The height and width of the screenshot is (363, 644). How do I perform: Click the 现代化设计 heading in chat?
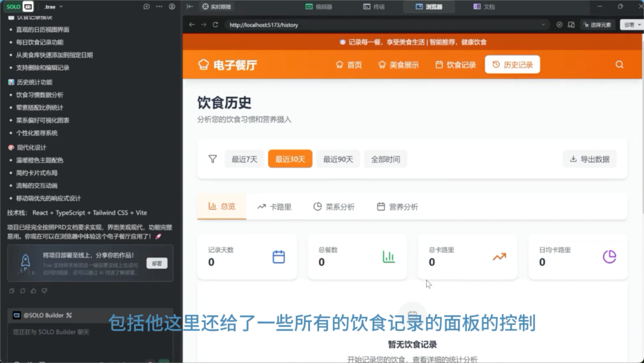32,147
